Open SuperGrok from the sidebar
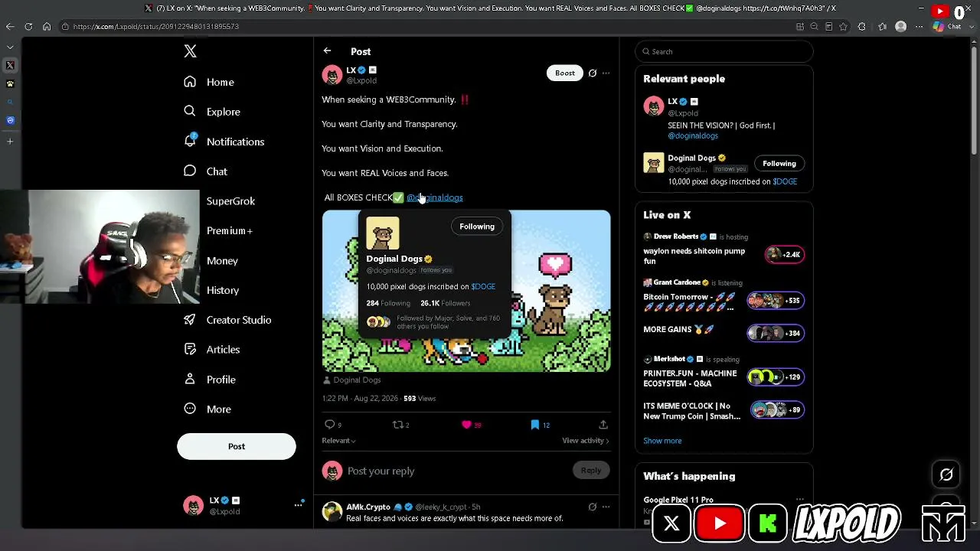 pyautogui.click(x=230, y=201)
